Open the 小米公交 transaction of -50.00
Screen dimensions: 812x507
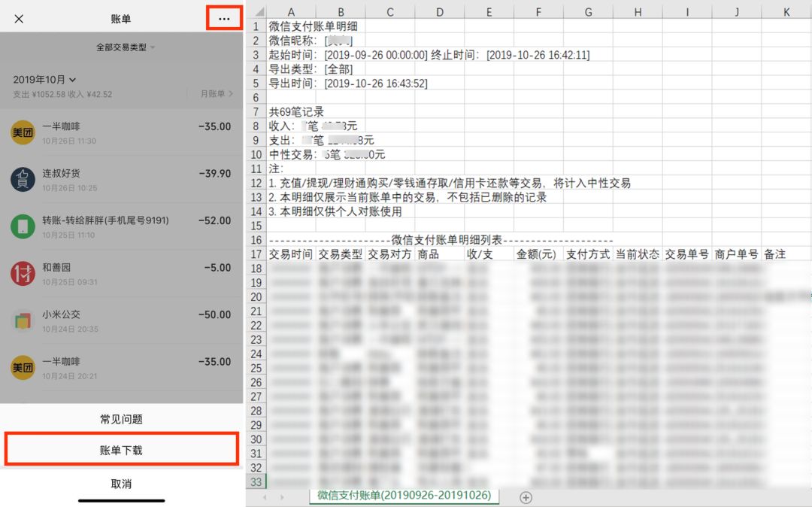click(x=121, y=321)
